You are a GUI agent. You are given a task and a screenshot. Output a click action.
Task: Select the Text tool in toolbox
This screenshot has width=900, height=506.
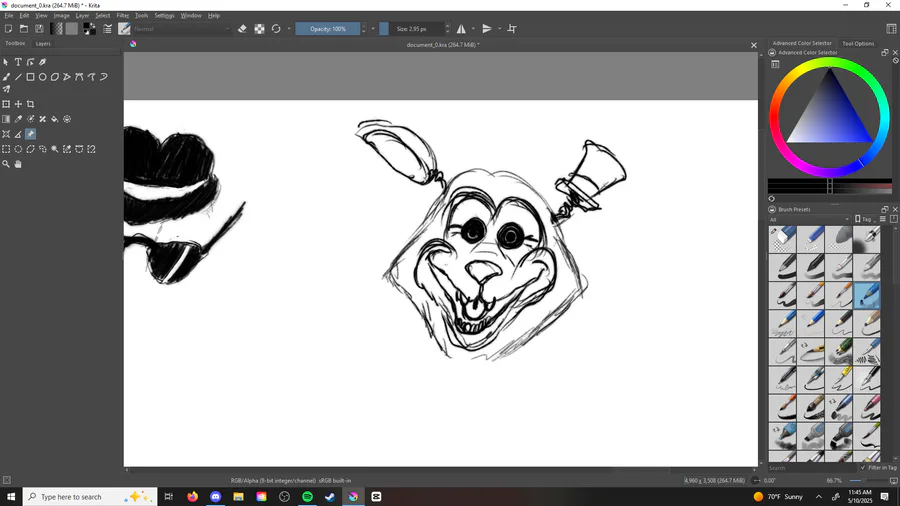[18, 62]
